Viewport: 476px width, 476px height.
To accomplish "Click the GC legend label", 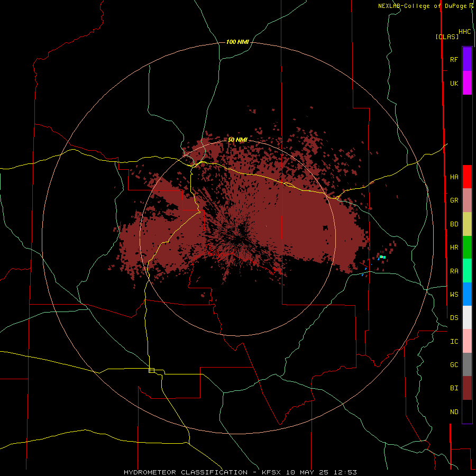I will (454, 364).
